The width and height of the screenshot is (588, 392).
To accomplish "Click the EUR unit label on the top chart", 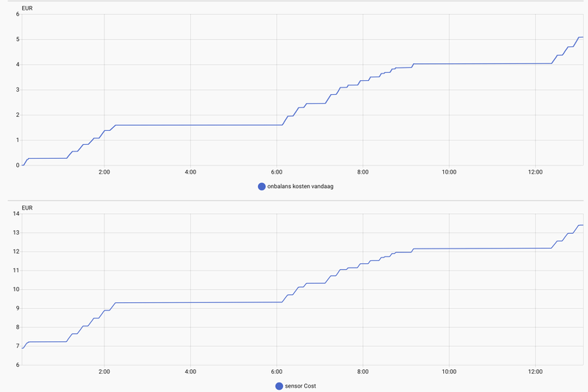I will [x=27, y=8].
